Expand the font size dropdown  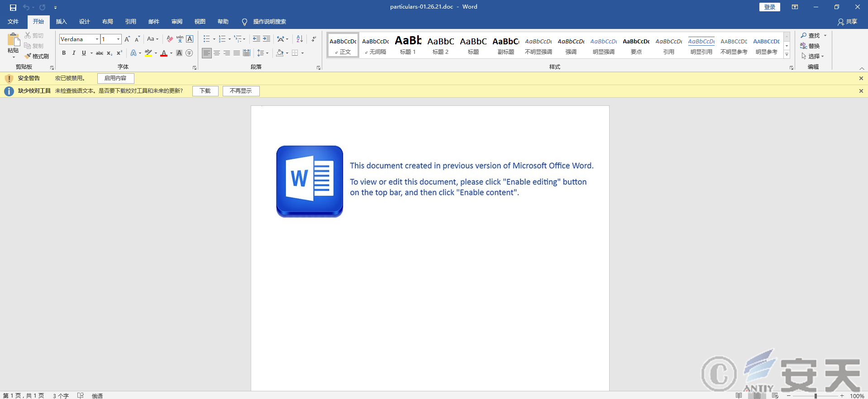(118, 39)
